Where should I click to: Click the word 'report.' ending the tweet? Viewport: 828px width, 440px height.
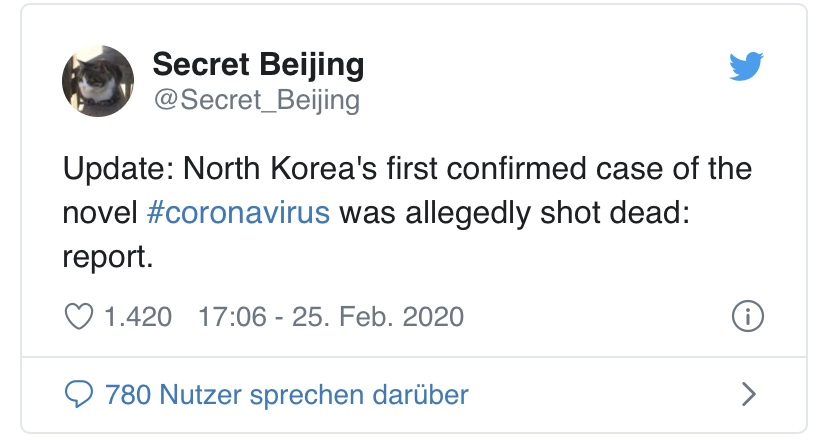[x=108, y=258]
